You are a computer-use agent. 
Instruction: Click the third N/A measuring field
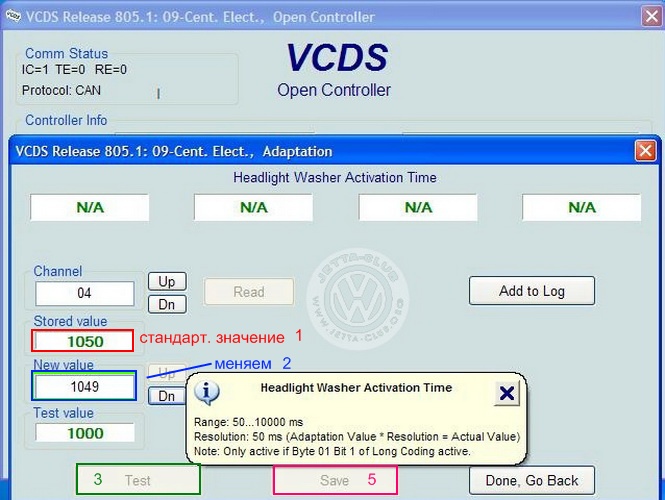tap(418, 207)
